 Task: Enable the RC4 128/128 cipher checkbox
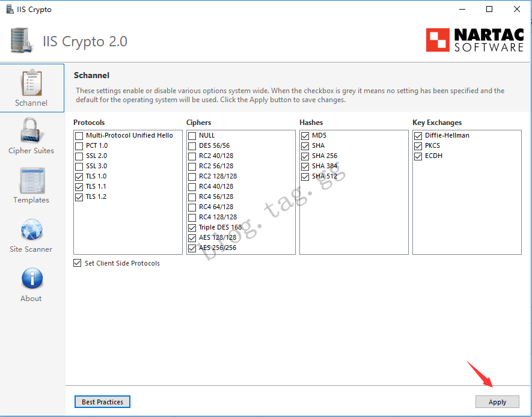tap(192, 218)
